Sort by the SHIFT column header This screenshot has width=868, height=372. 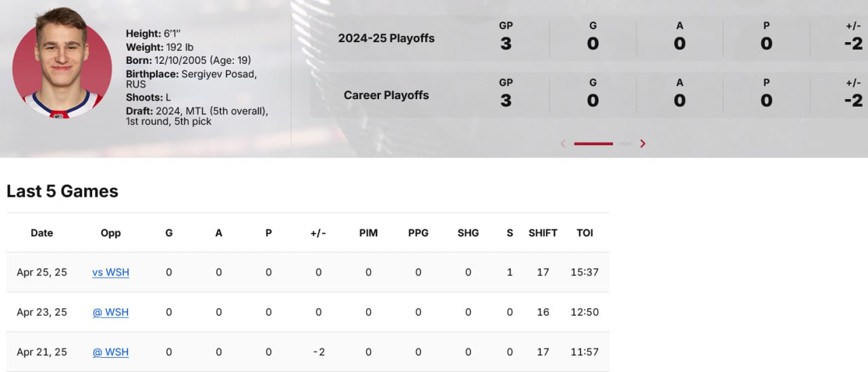[x=542, y=233]
